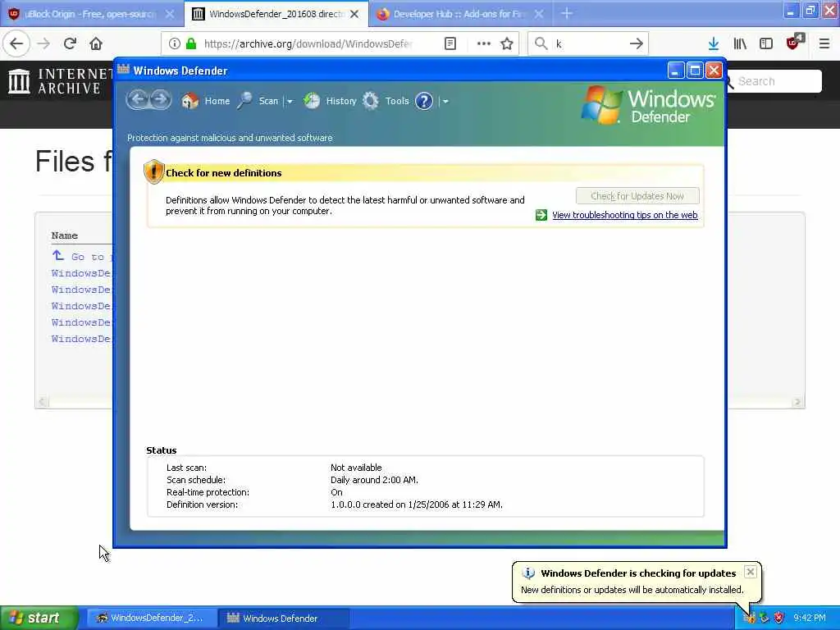Viewport: 840px width, 630px height.
Task: Toggle Firefox sidebar view
Action: point(766,43)
